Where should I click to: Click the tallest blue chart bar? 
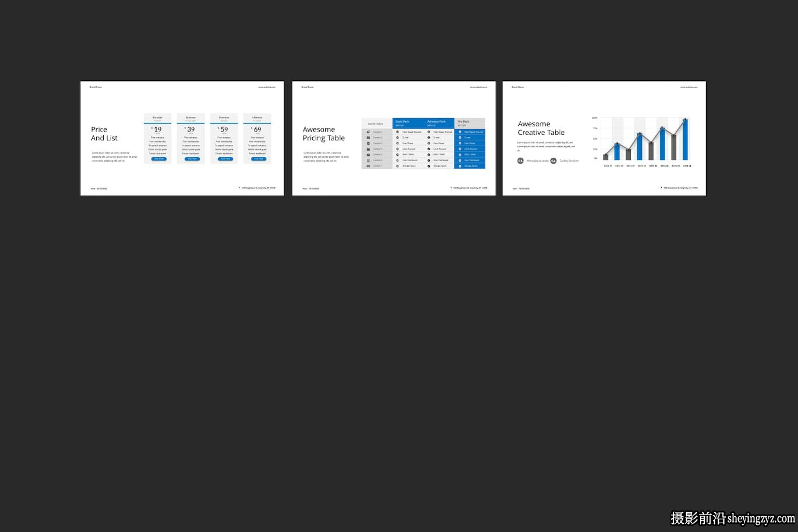click(x=685, y=140)
